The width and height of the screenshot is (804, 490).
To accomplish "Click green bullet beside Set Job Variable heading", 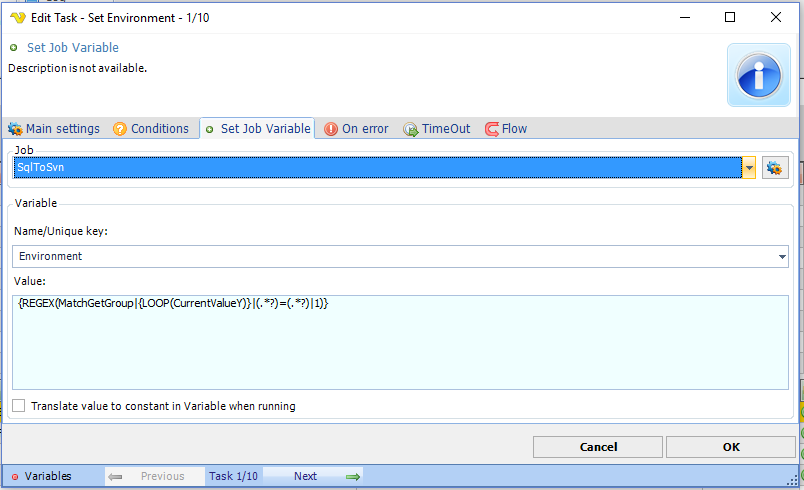I will pos(14,48).
